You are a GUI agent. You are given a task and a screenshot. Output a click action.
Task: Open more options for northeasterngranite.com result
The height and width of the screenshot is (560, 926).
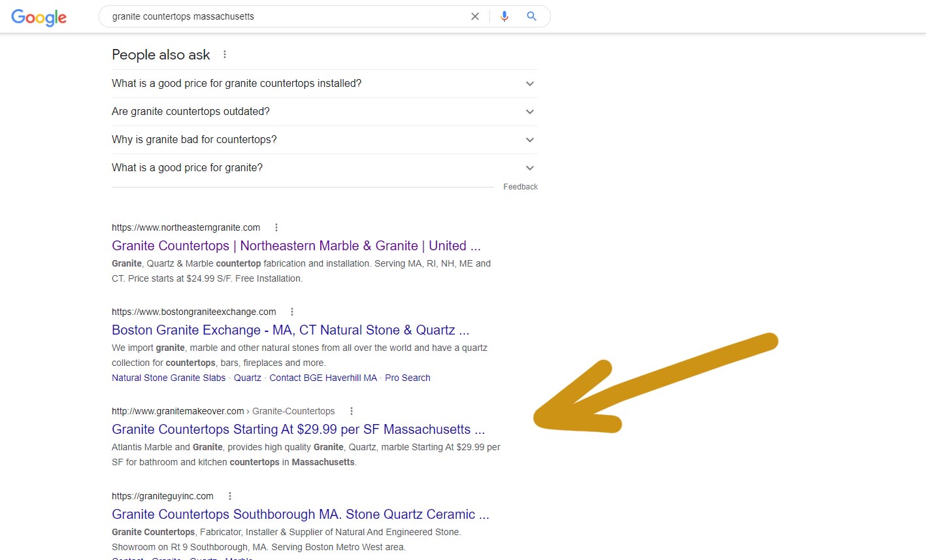(276, 227)
